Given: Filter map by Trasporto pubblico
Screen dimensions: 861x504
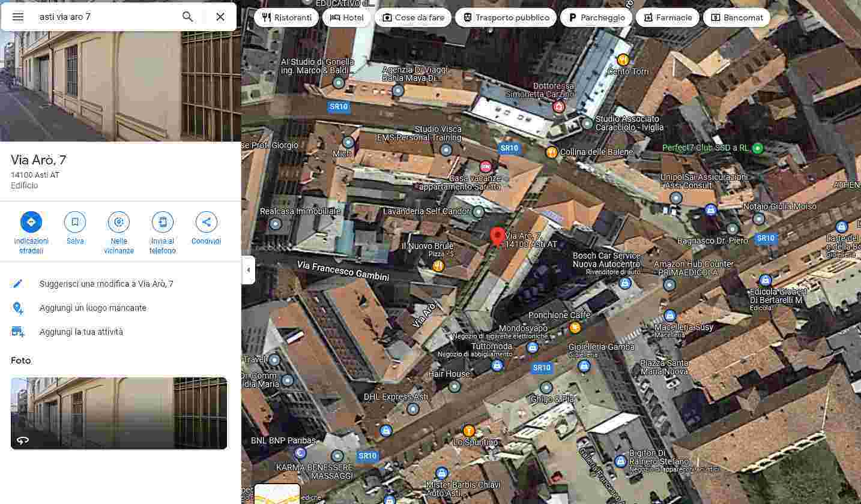Looking at the screenshot, I should [x=506, y=17].
